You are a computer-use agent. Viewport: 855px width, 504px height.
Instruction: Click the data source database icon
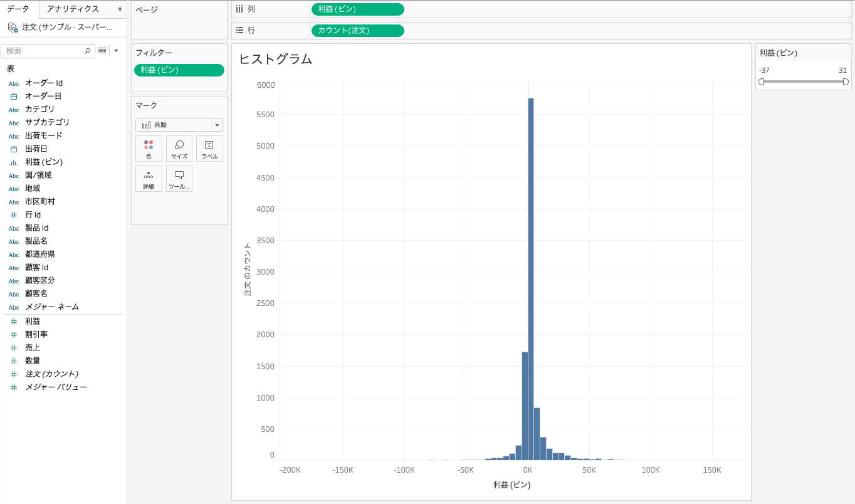click(13, 28)
